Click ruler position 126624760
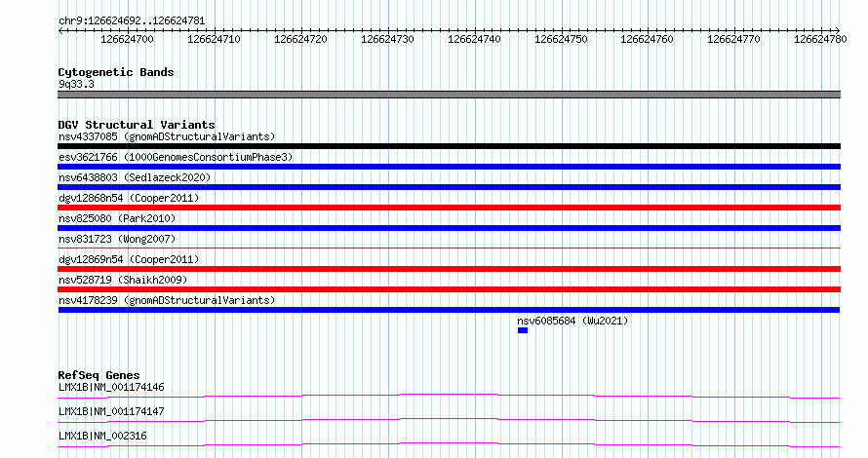This screenshot has width=868, height=458. 648,39
